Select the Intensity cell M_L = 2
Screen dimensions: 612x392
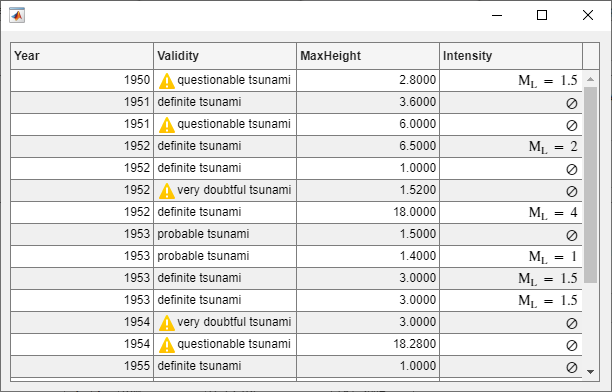click(x=511, y=146)
